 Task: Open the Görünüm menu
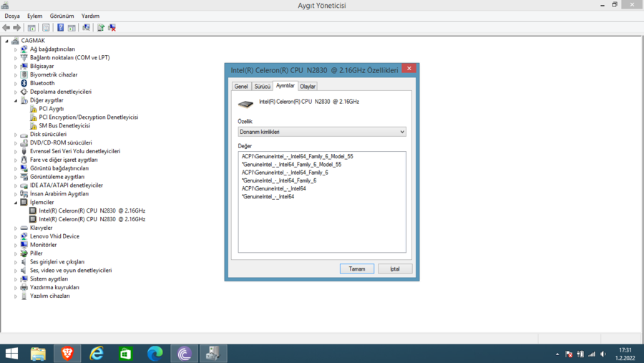click(x=62, y=16)
